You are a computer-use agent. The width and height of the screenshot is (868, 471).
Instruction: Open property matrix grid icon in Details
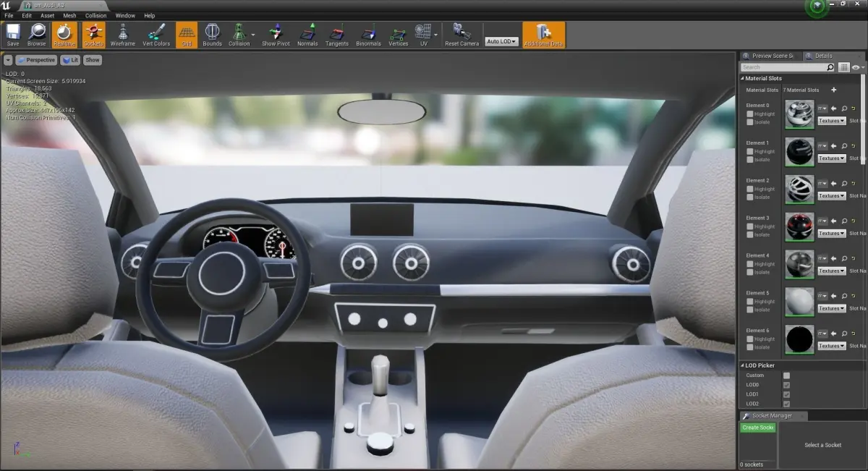pyautogui.click(x=844, y=67)
